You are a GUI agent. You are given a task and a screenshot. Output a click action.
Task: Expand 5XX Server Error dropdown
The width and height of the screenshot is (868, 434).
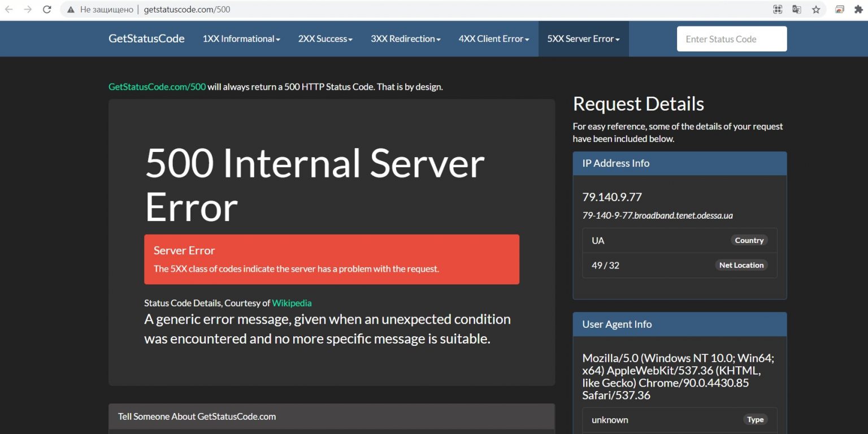[584, 39]
